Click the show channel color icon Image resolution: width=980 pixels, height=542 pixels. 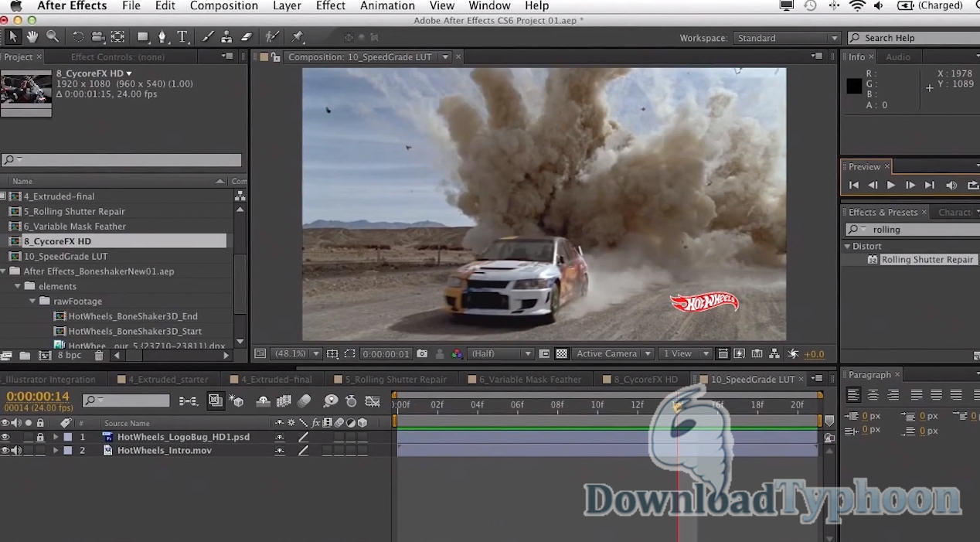tap(457, 353)
